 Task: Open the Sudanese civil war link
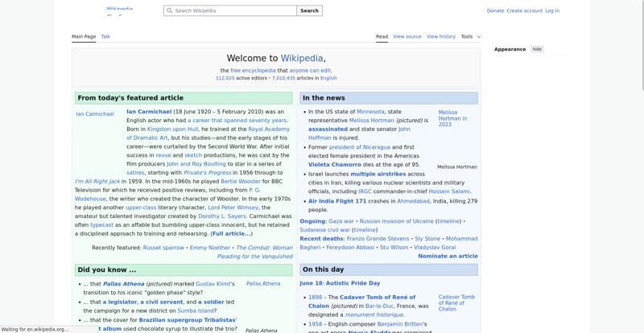(x=325, y=230)
